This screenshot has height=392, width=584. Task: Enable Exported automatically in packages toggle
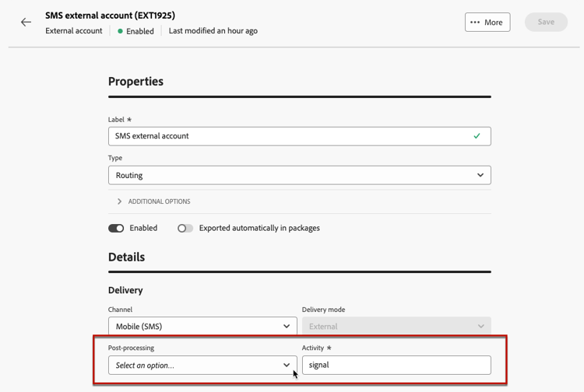pyautogui.click(x=185, y=229)
